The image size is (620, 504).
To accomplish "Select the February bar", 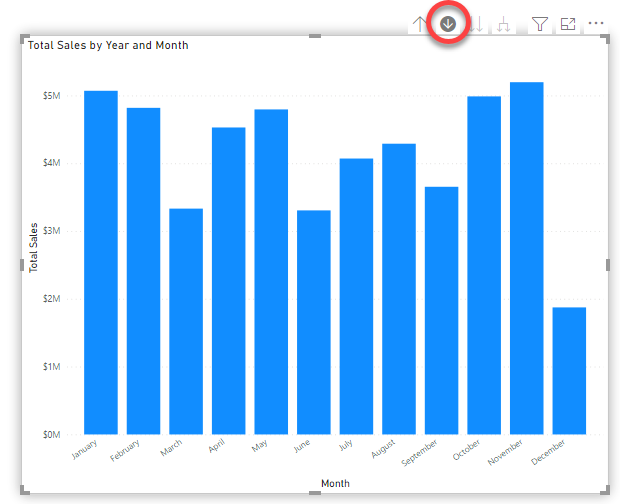I will point(144,271).
